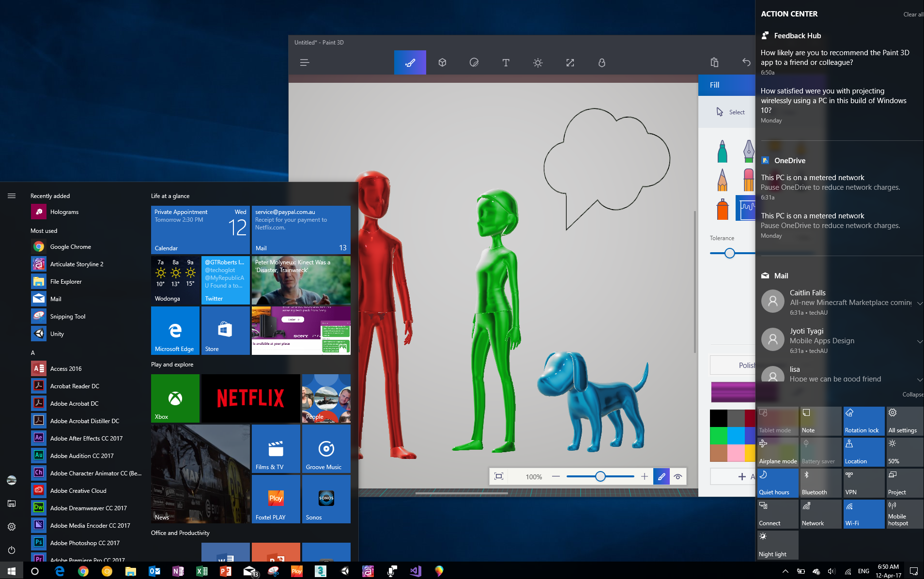Viewport: 924px width, 579px height.
Task: Switch to the Fill tab
Action: tap(715, 85)
